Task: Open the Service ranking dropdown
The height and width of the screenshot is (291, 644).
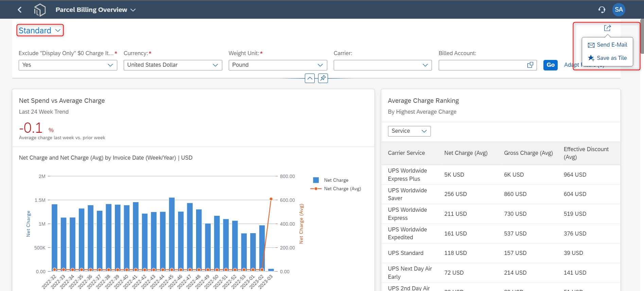Action: point(409,131)
